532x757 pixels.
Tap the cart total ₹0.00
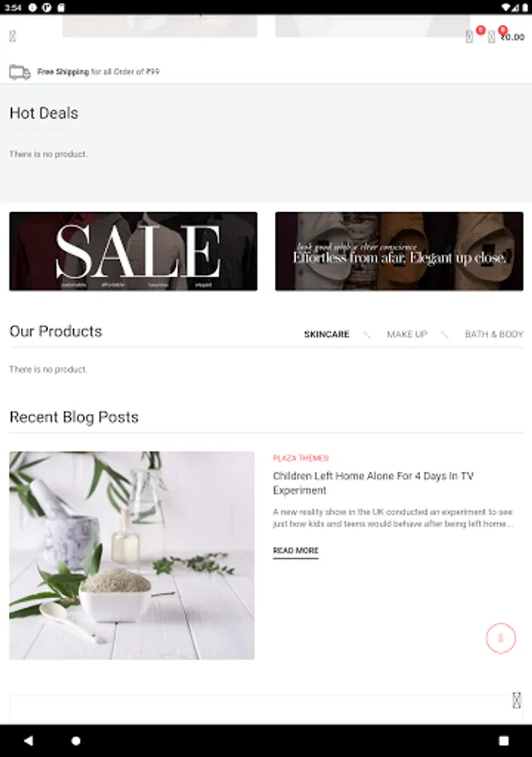pos(513,37)
